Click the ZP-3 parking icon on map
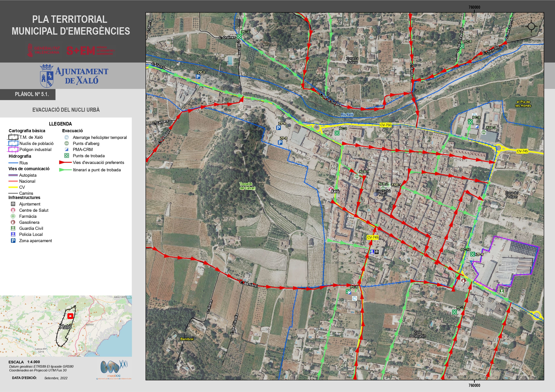This screenshot has width=555, height=392. pyautogui.click(x=198, y=77)
